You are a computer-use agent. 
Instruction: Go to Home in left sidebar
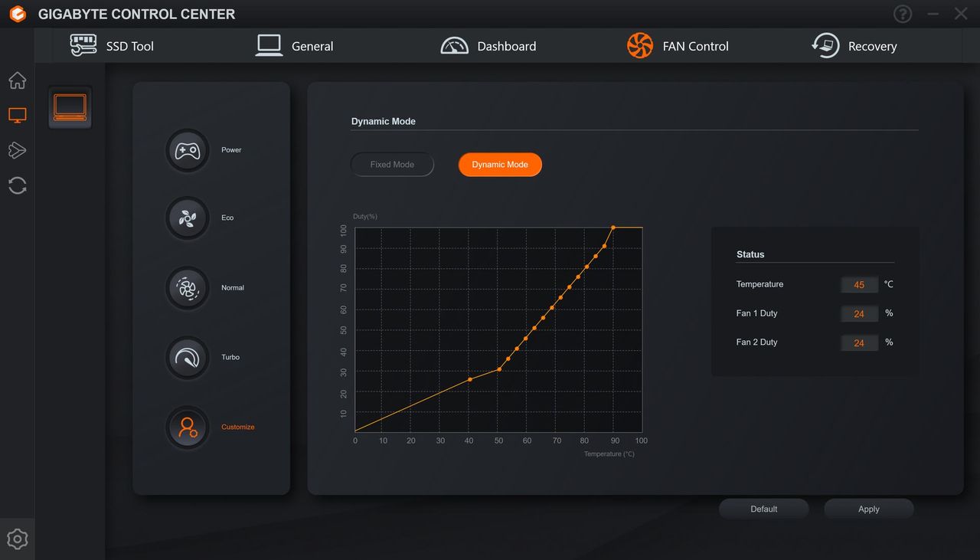click(17, 80)
